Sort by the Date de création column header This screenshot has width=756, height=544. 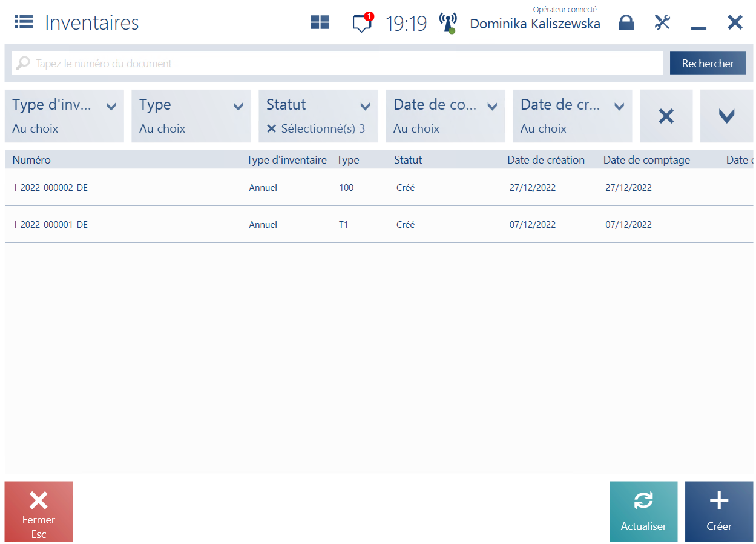[x=546, y=160]
